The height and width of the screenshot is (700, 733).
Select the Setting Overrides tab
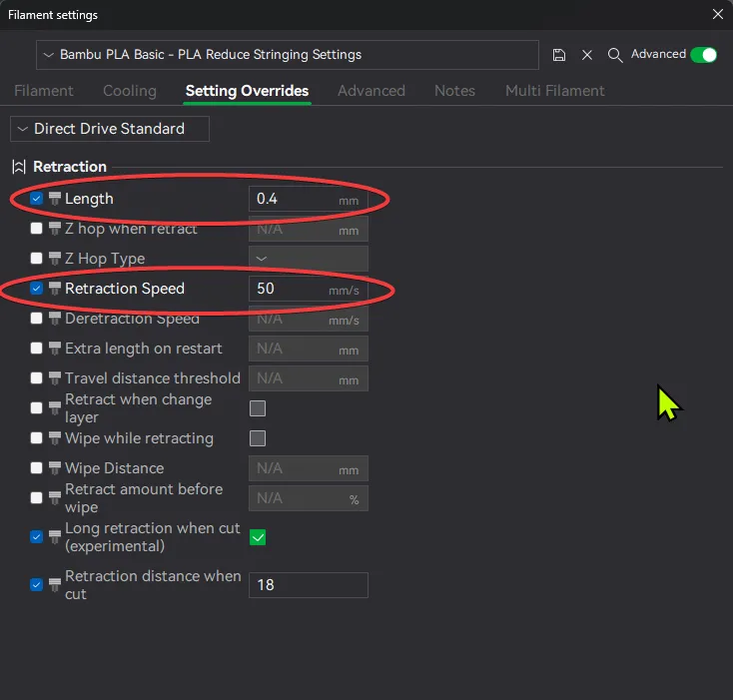tap(247, 91)
